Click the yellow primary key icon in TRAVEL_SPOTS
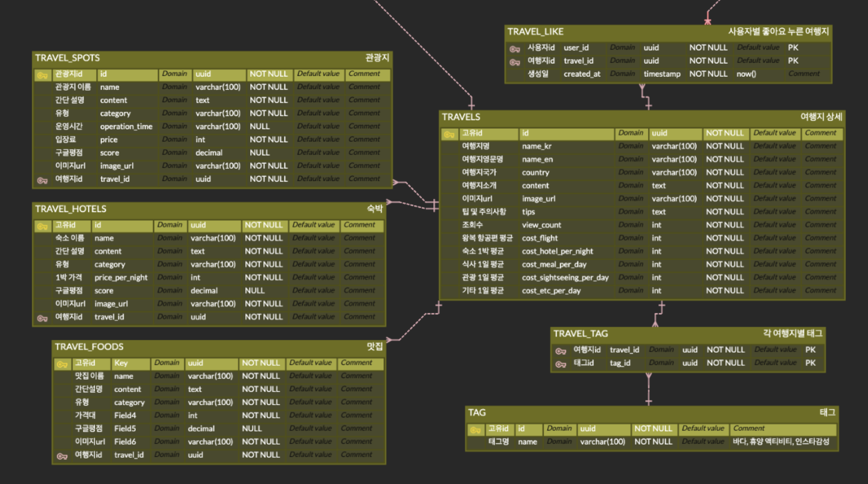868x484 pixels. [42, 75]
